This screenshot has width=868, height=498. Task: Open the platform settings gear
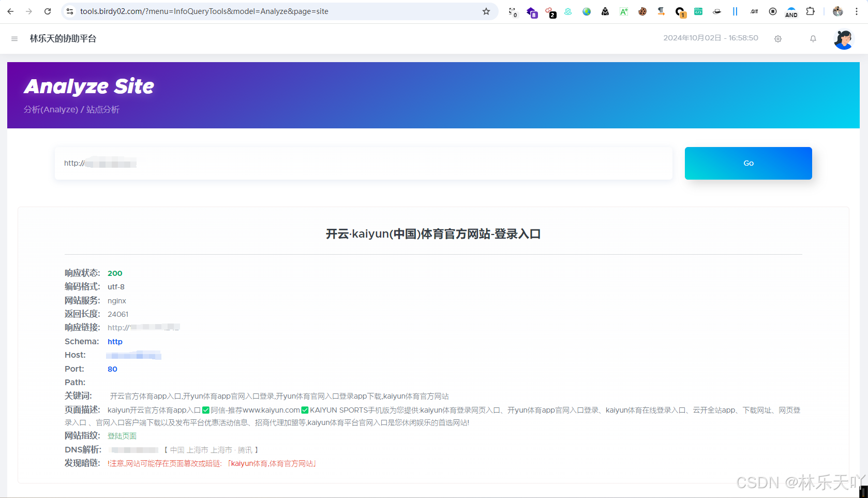coord(778,39)
